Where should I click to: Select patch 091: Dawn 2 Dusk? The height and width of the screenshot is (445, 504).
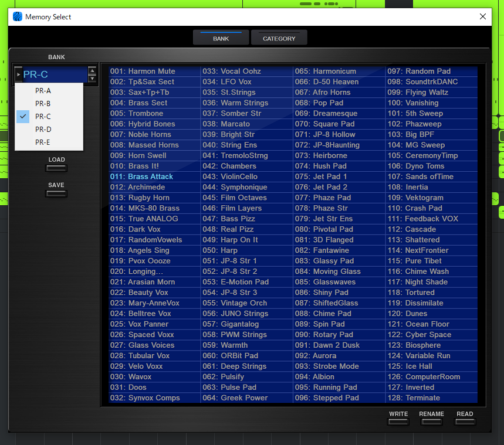click(339, 345)
